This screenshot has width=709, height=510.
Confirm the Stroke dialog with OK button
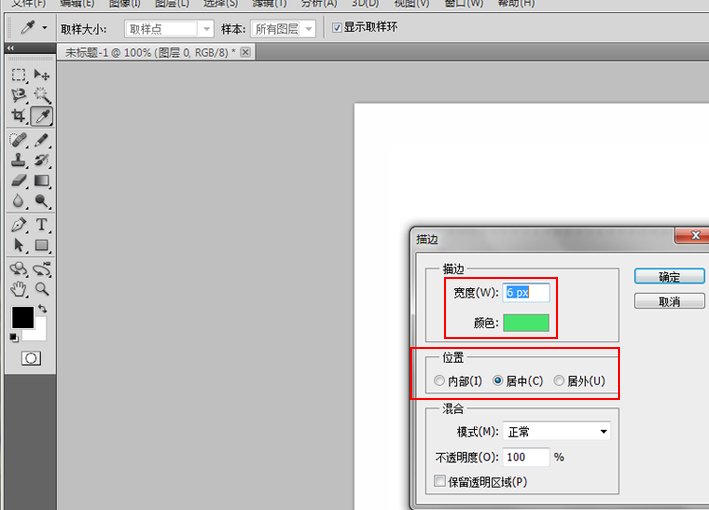669,276
